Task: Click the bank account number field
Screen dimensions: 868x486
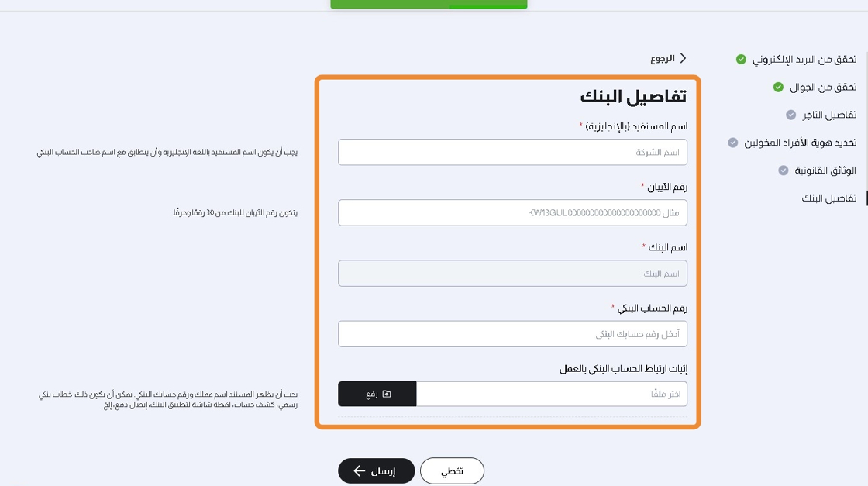Action: (512, 334)
